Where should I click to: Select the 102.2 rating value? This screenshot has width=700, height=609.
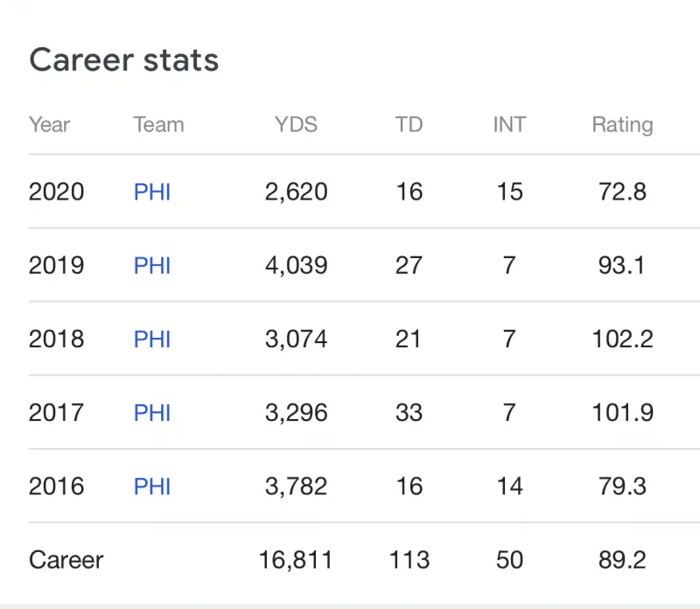pos(622,339)
